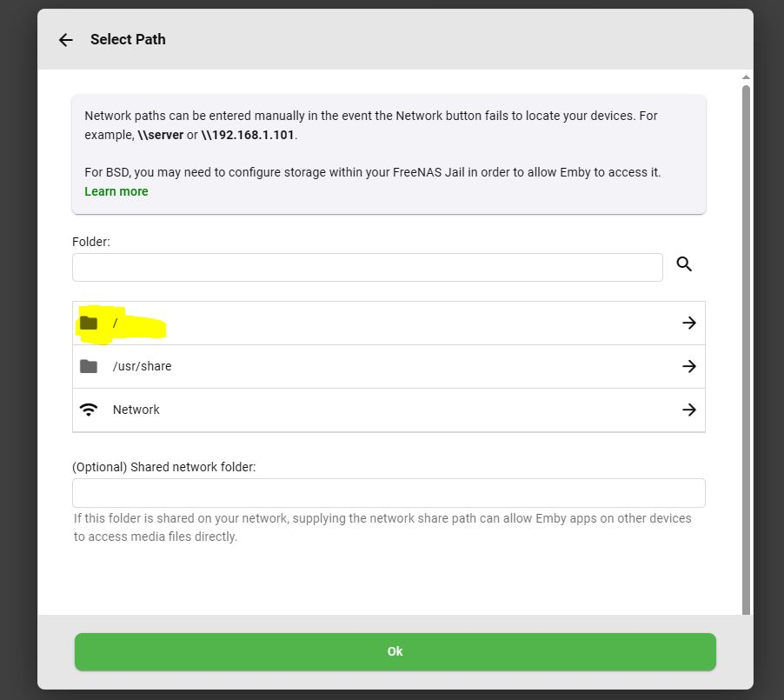Click the Folder: field label

point(91,242)
